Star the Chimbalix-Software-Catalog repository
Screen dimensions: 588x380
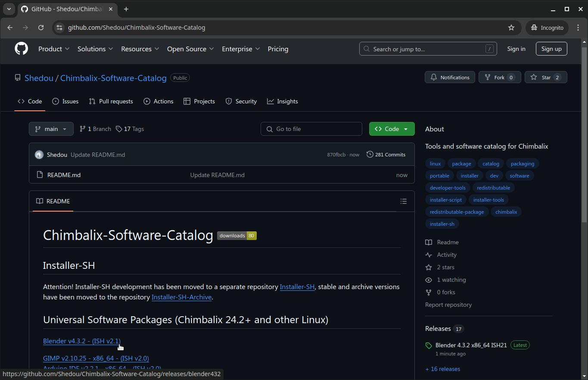[x=545, y=78]
